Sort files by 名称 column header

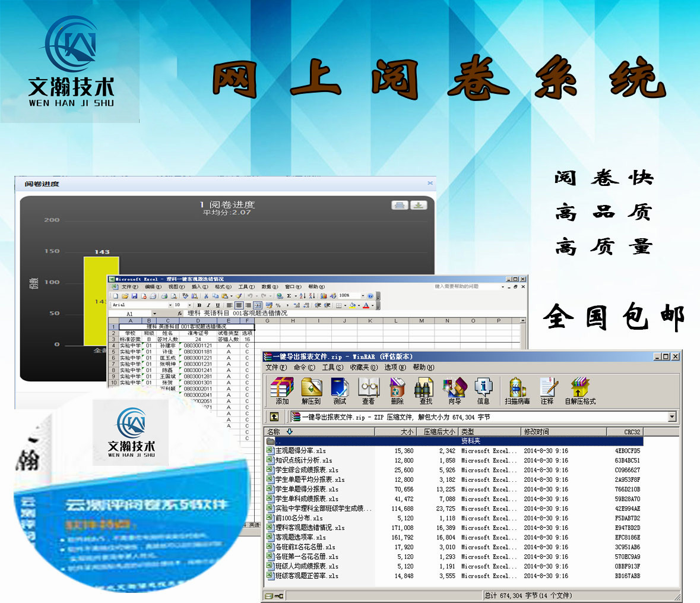[x=274, y=432]
